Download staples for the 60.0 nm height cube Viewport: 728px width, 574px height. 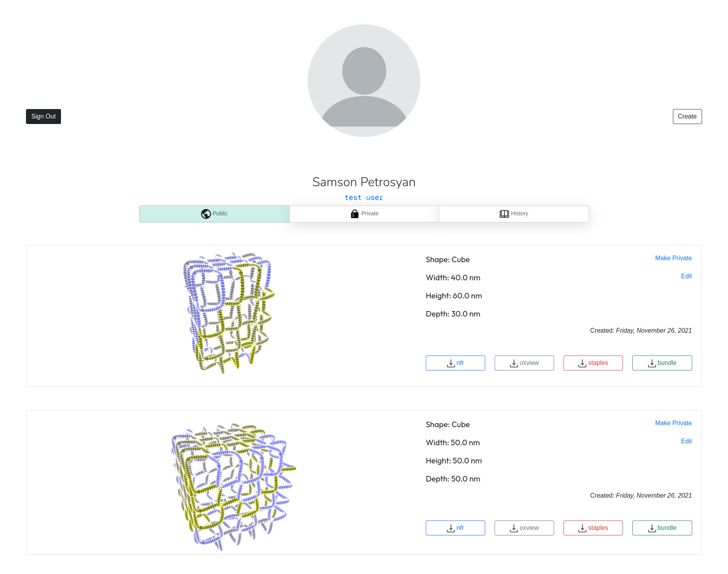click(593, 363)
